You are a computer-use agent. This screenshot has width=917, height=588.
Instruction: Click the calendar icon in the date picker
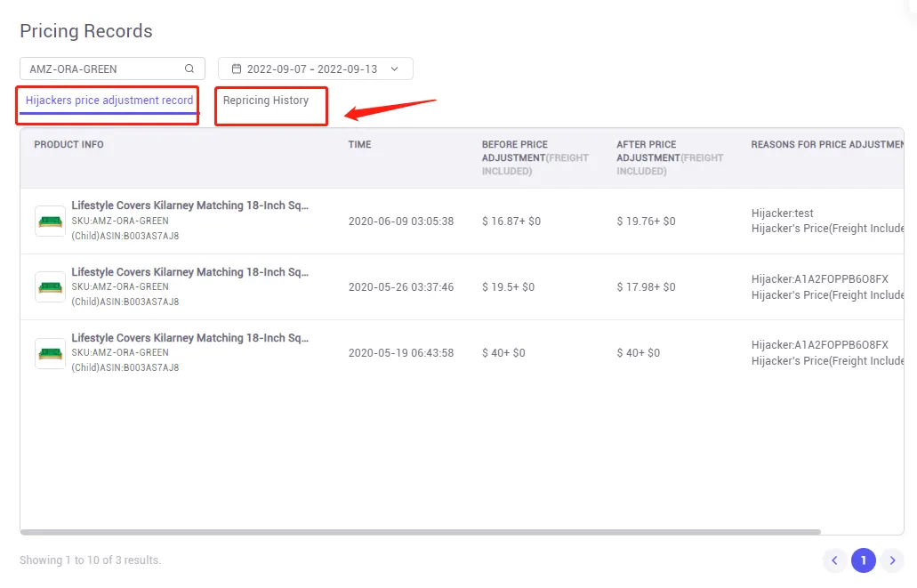click(x=236, y=68)
